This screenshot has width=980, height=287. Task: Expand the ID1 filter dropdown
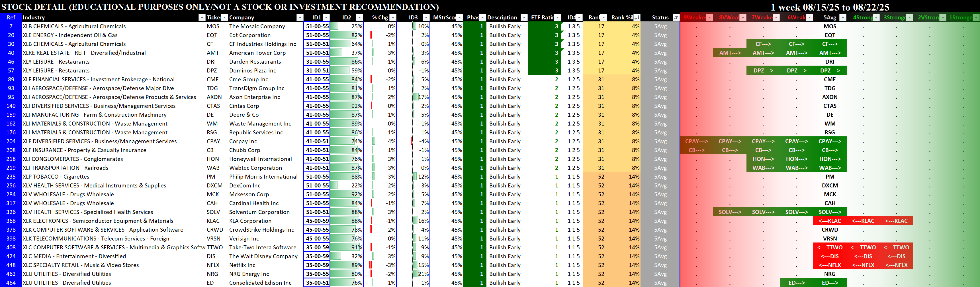point(326,17)
